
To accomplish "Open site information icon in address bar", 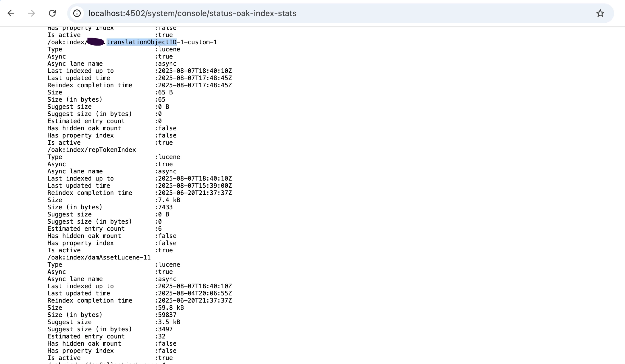I will point(77,13).
